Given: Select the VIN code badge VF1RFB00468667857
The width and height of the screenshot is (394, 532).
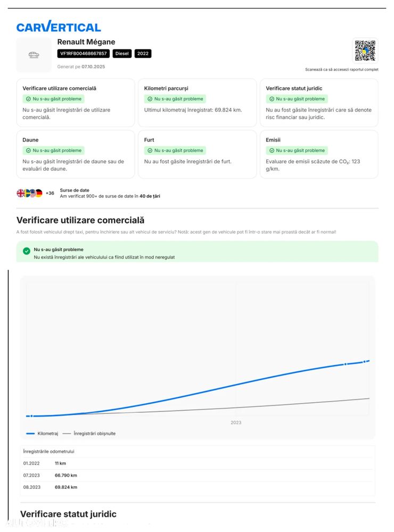Looking at the screenshot, I should [x=84, y=54].
